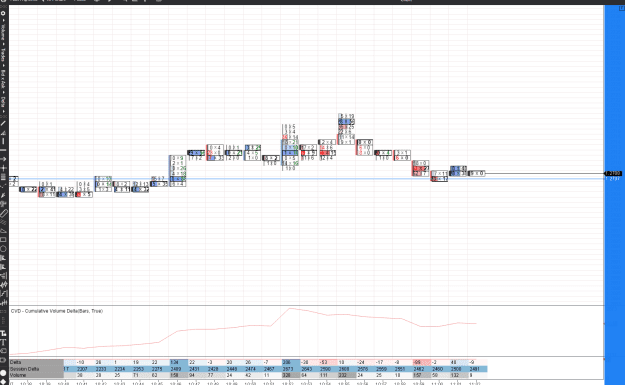Select the lower flag marker tool
625x385 pixels.
[3, 267]
